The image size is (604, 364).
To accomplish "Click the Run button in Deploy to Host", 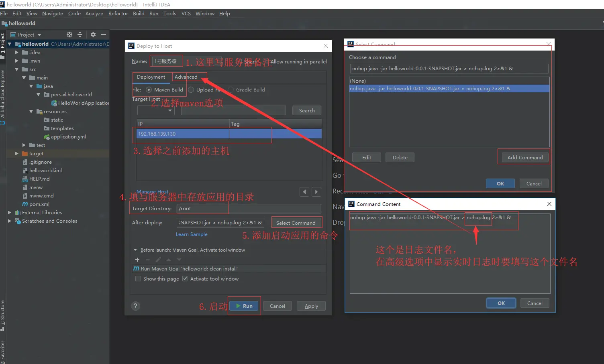I will pos(244,306).
